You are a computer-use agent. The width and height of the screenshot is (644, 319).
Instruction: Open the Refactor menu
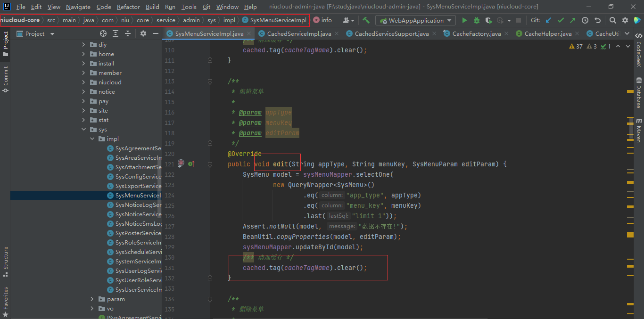pyautogui.click(x=128, y=7)
